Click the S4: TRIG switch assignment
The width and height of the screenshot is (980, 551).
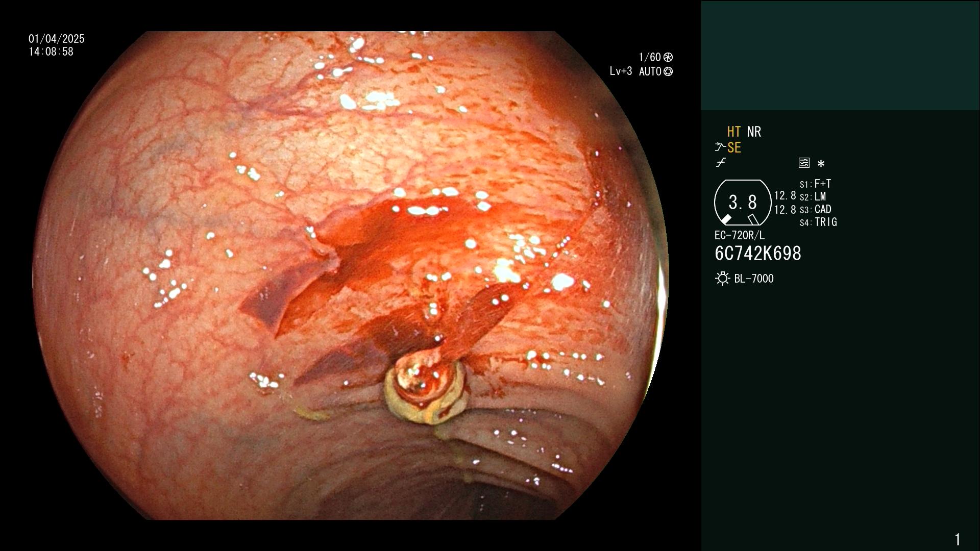click(x=818, y=222)
